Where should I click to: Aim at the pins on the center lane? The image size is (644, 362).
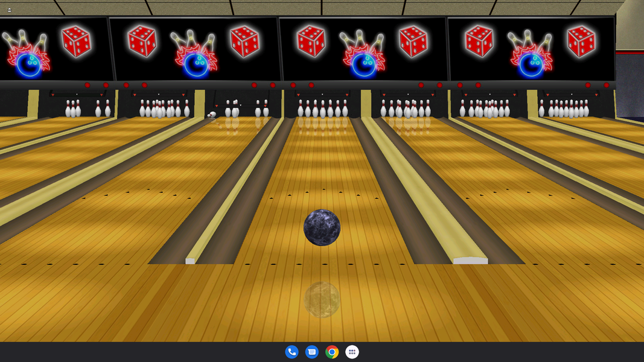click(x=322, y=109)
